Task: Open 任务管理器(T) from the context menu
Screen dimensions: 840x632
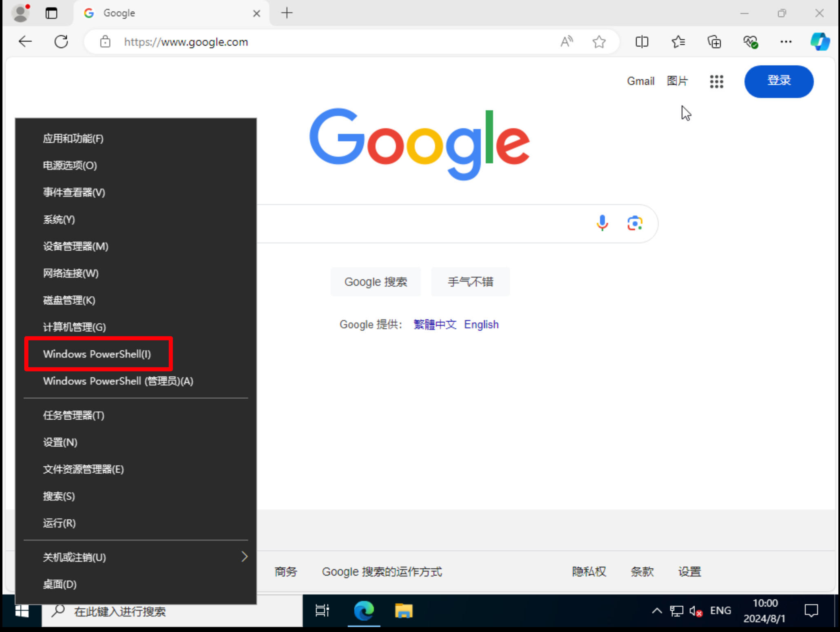Action: [x=73, y=415]
